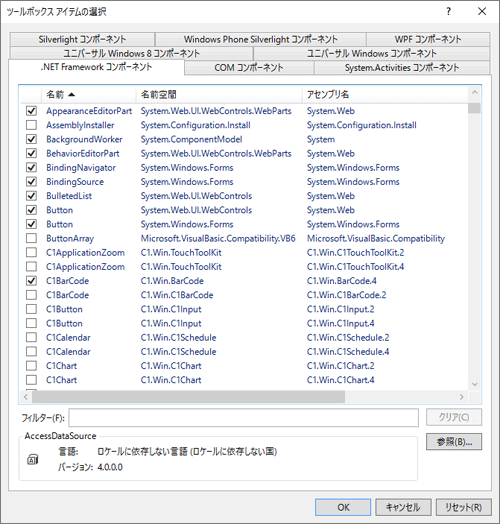Uncheck Button checkbox in System.Web.UI.WebControls row
500x524 pixels.
(31, 210)
